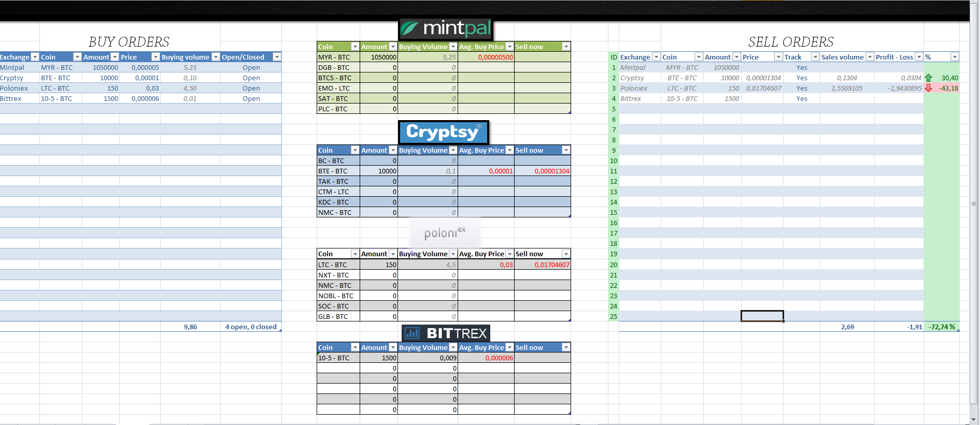The height and width of the screenshot is (425, 980).
Task: Open Amount filter in Cryptsy table
Action: (393, 150)
